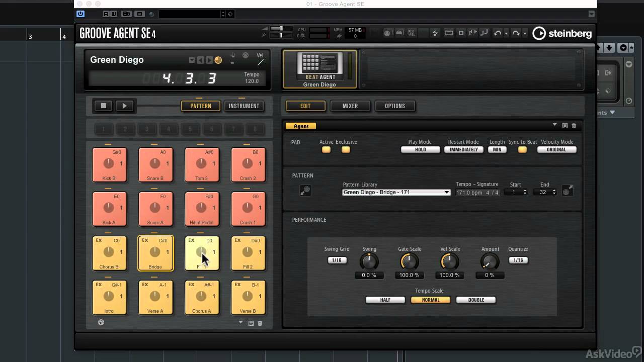Click the trash icon below the pads
Image resolution: width=644 pixels, height=362 pixels.
(x=260, y=323)
